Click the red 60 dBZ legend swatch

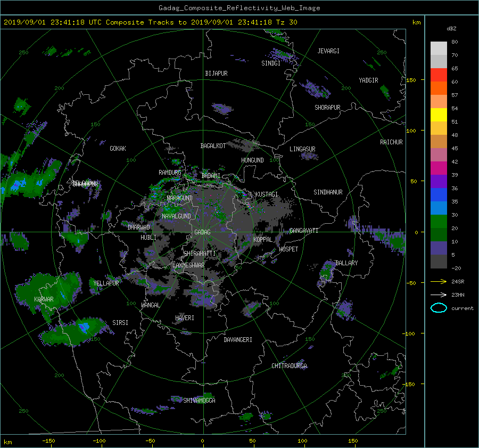(x=439, y=75)
